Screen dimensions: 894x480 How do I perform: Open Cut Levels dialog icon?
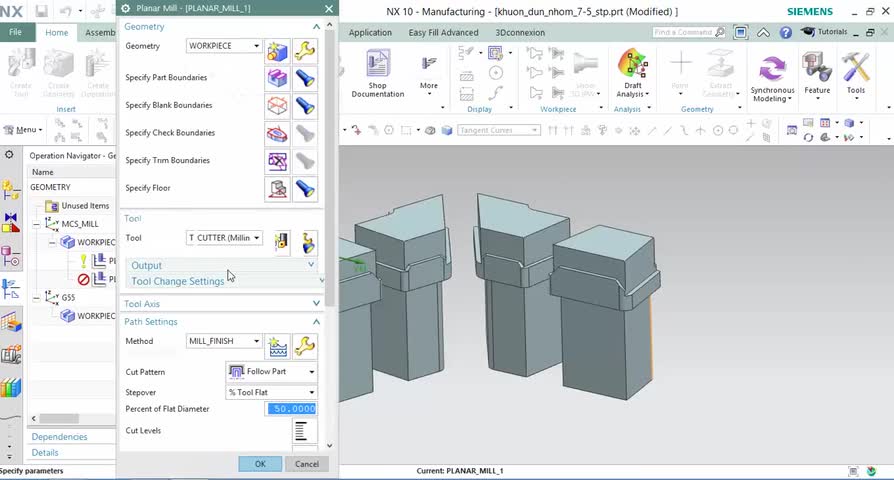pos(302,431)
